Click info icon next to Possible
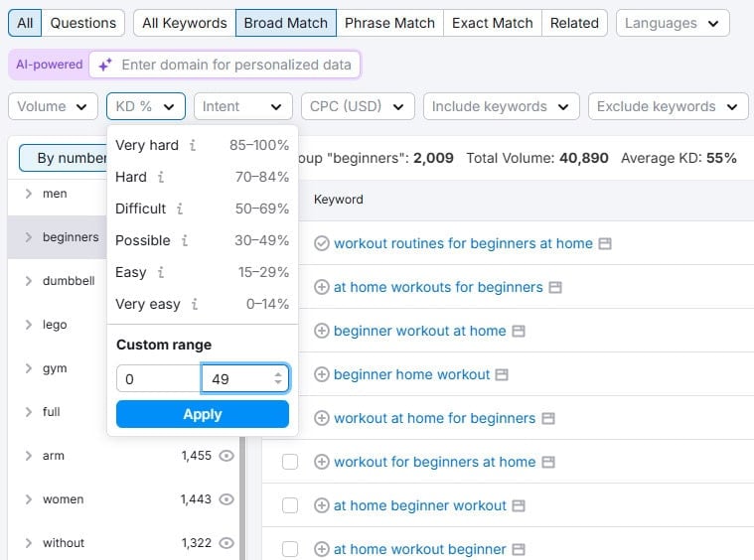The image size is (754, 560). 184,240
